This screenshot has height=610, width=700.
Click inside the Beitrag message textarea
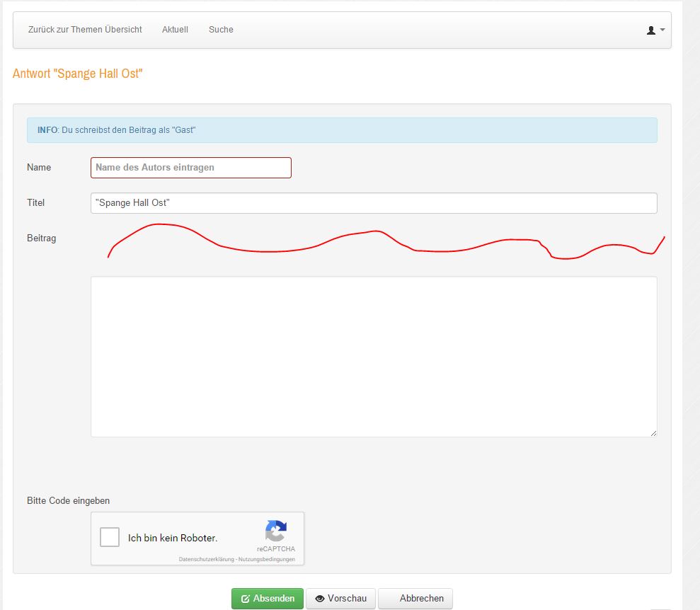pyautogui.click(x=374, y=357)
